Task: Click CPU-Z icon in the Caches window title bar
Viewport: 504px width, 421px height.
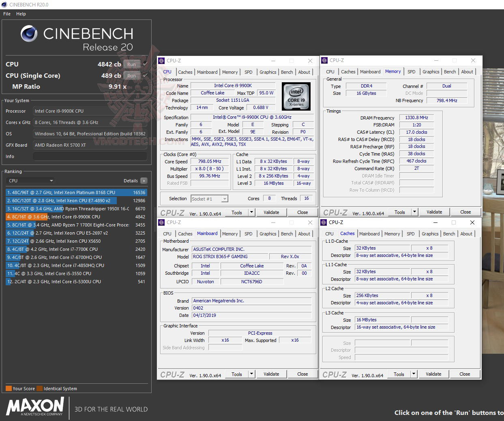Action: 324,222
